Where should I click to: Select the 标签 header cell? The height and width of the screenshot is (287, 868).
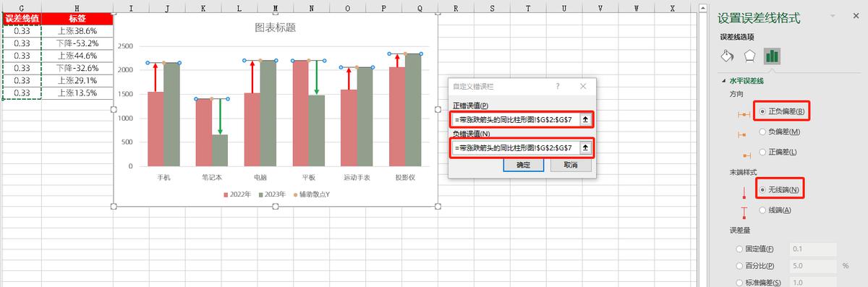point(77,19)
